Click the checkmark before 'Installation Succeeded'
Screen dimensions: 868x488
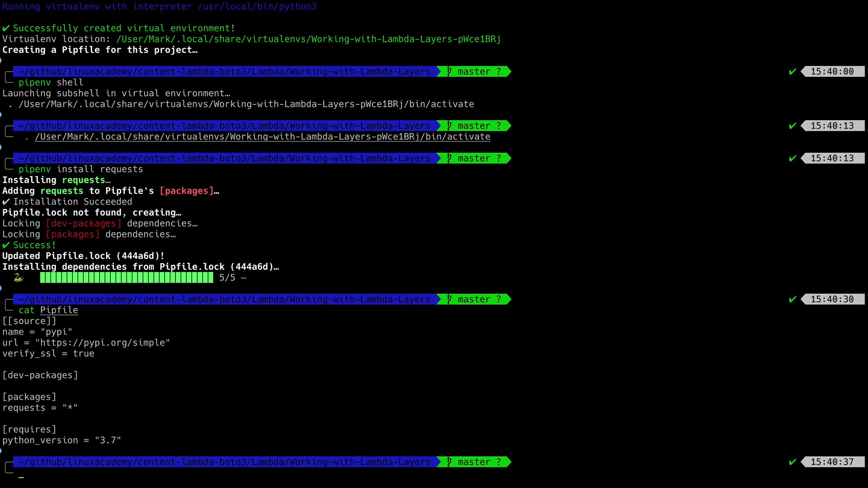(x=6, y=202)
